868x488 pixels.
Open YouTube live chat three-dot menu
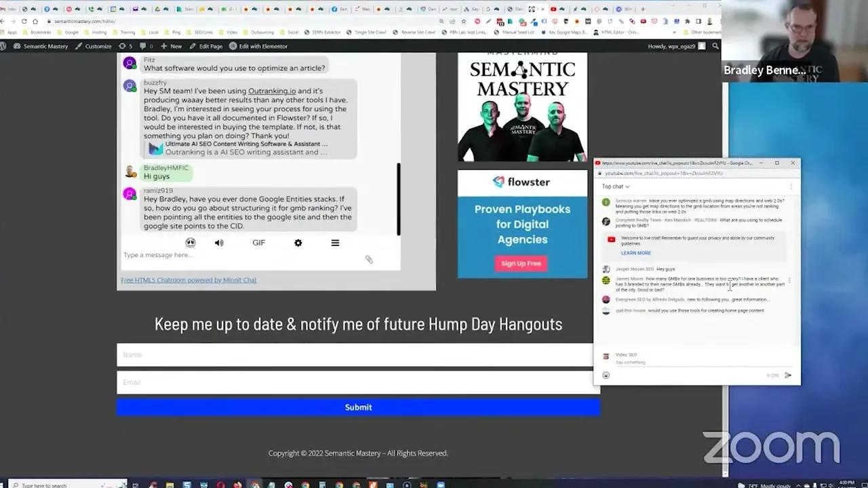pyautogui.click(x=791, y=186)
